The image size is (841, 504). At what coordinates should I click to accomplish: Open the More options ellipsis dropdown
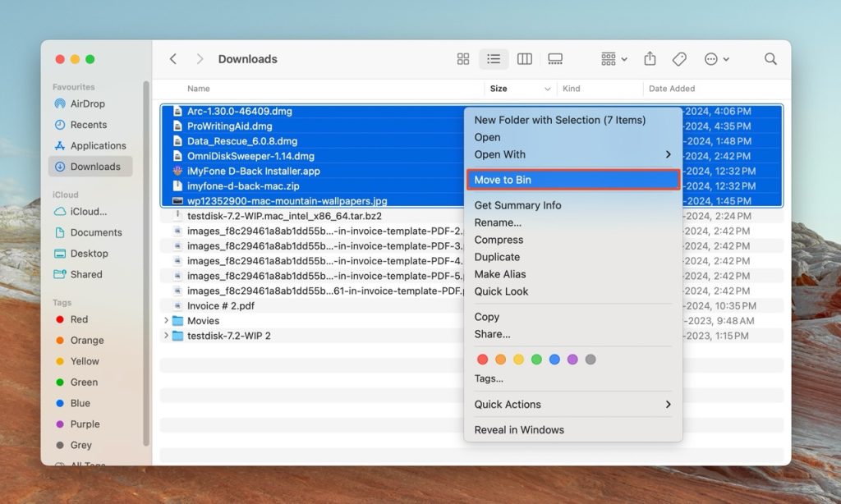(714, 58)
